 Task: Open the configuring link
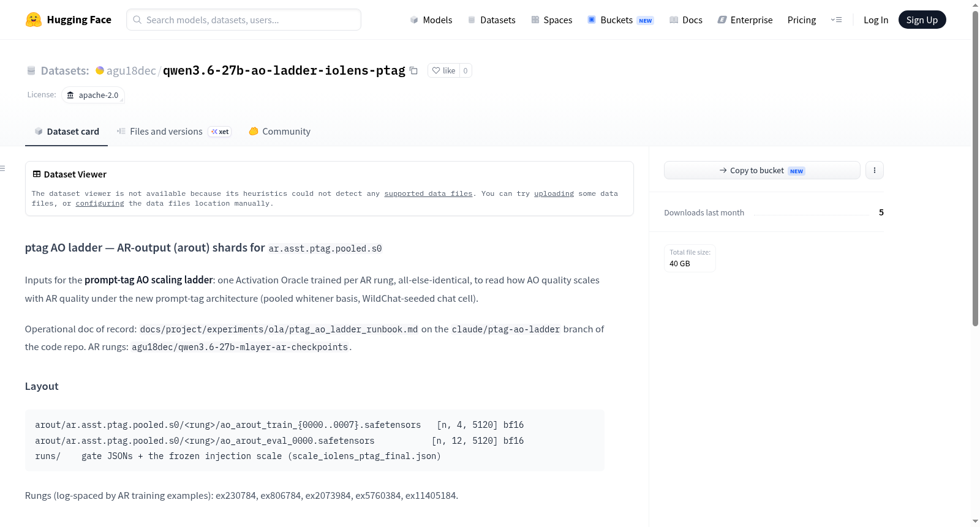coord(100,203)
